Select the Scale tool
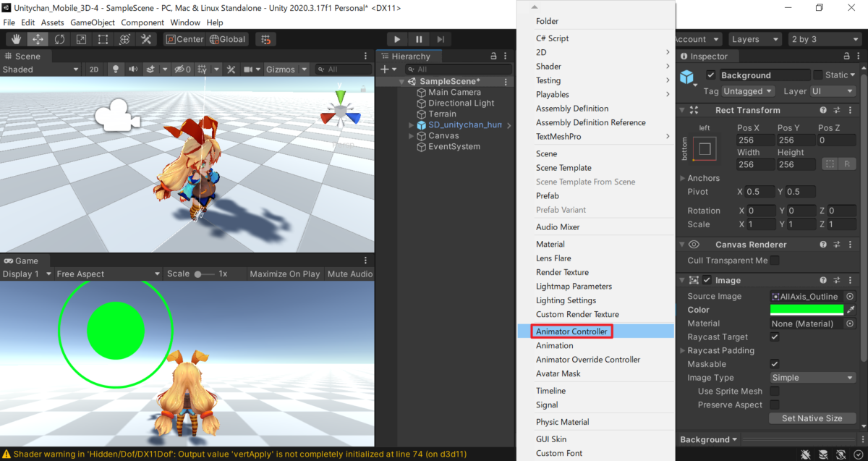 click(81, 39)
